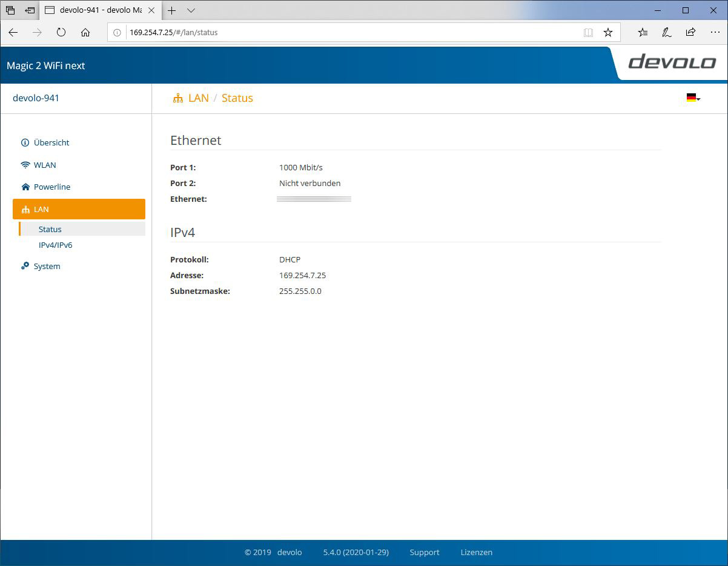The height and width of the screenshot is (566, 728).
Task: Open the devolo link in footer
Action: click(290, 552)
